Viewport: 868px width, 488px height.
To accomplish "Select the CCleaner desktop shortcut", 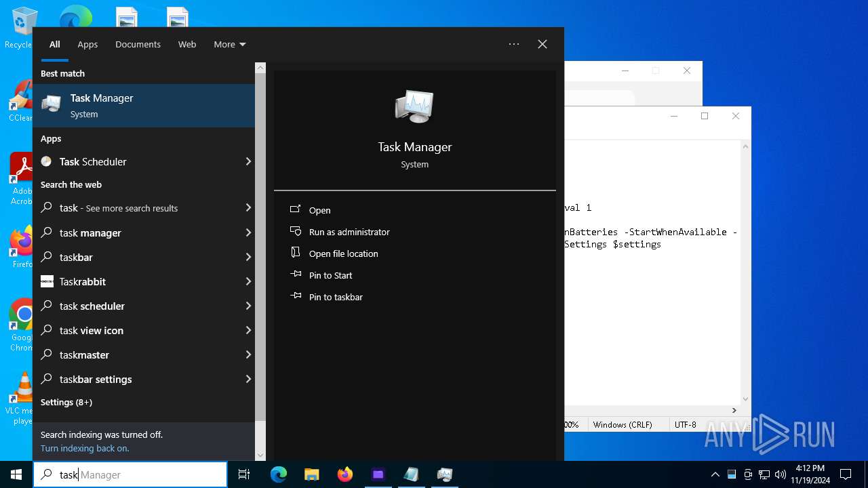I will tap(20, 102).
